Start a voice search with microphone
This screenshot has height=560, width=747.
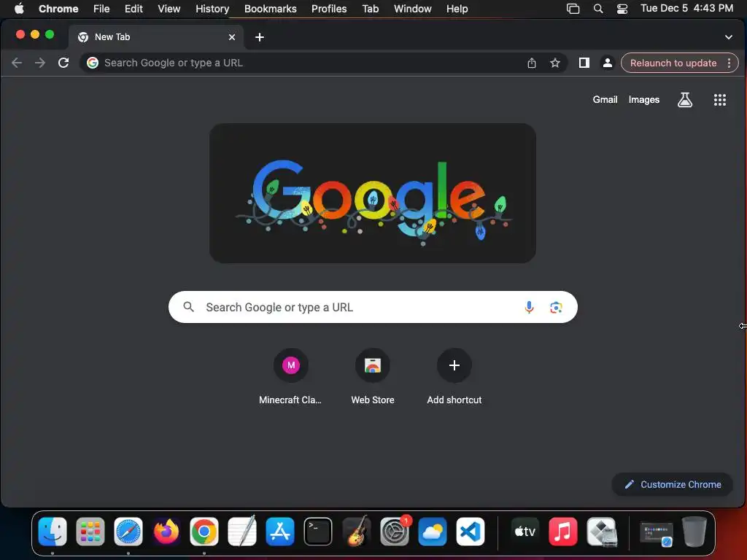[x=529, y=307]
